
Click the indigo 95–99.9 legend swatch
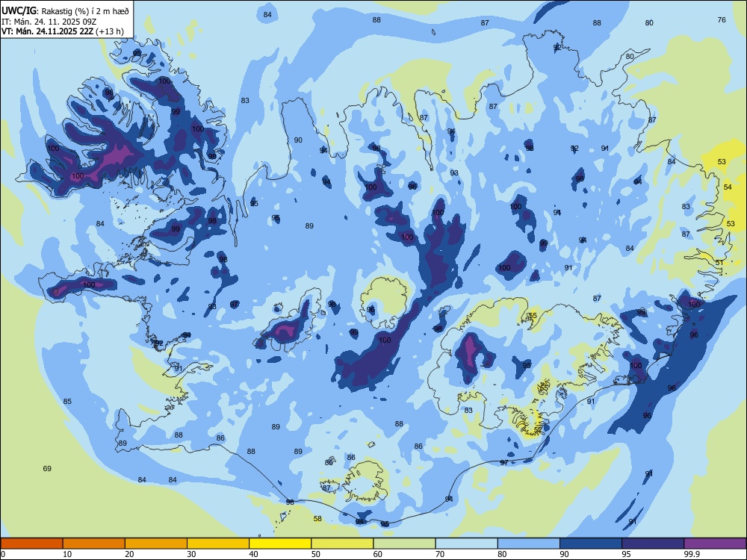(x=653, y=544)
